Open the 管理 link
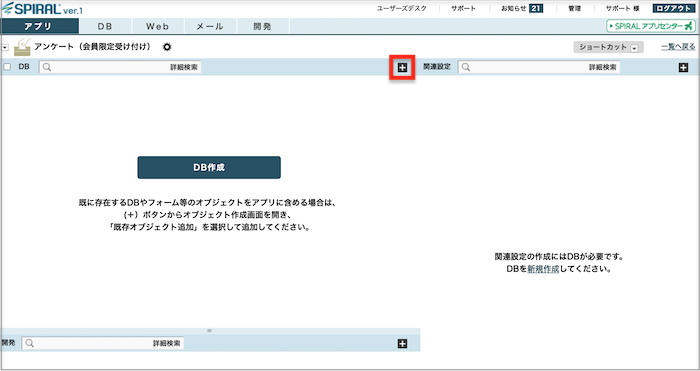The height and width of the screenshot is (371, 700). point(575,8)
